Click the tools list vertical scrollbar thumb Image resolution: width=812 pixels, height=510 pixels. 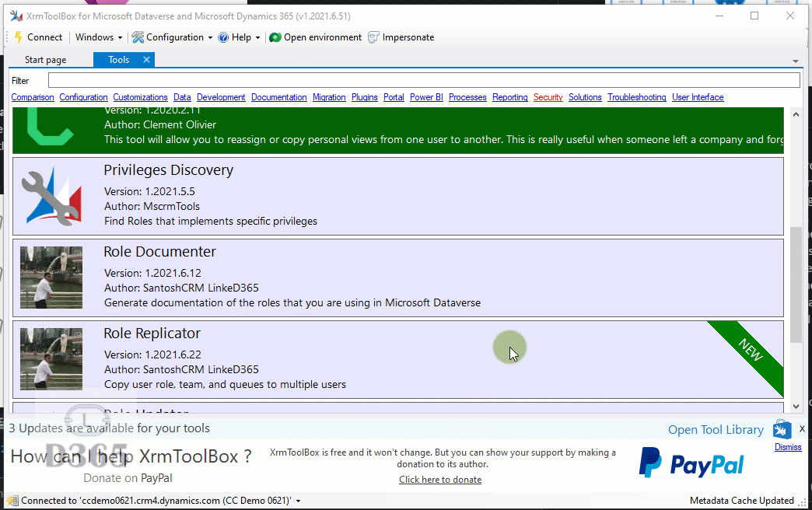click(x=796, y=285)
